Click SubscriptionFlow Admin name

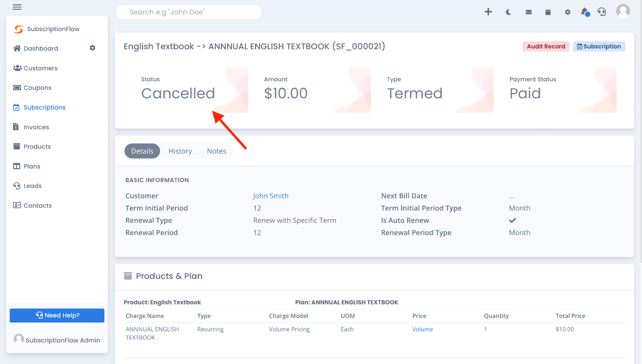click(63, 340)
